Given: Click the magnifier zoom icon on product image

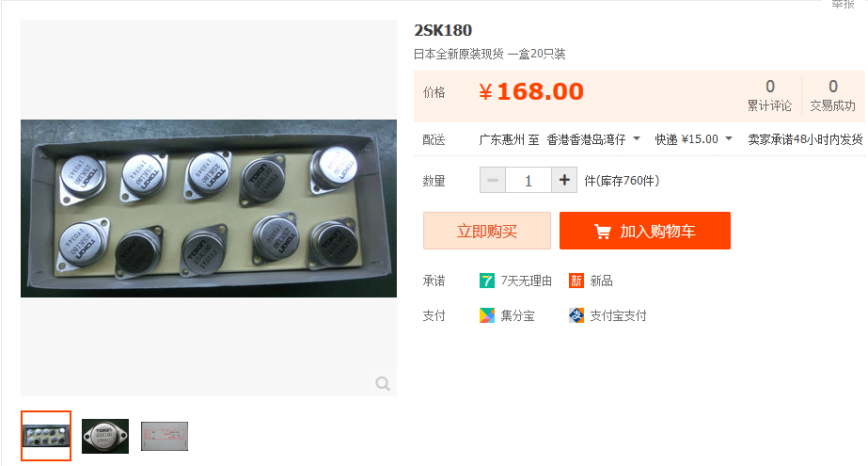Looking at the screenshot, I should 383,383.
